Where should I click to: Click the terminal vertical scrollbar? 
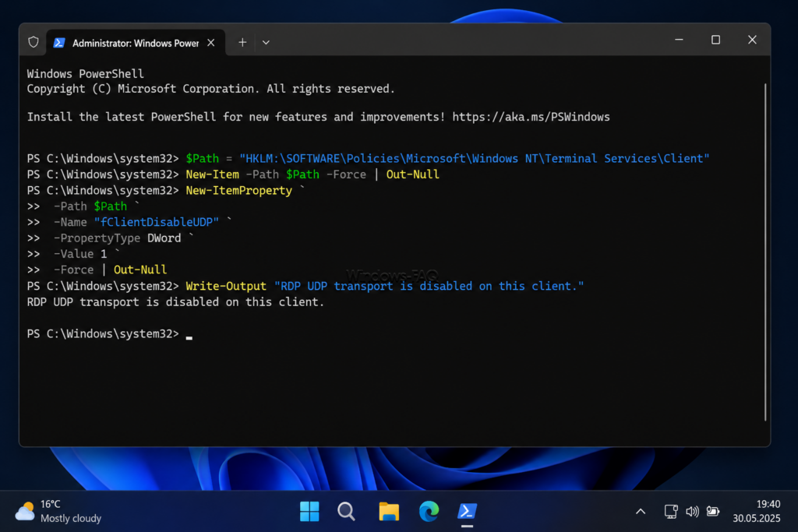[x=765, y=252]
